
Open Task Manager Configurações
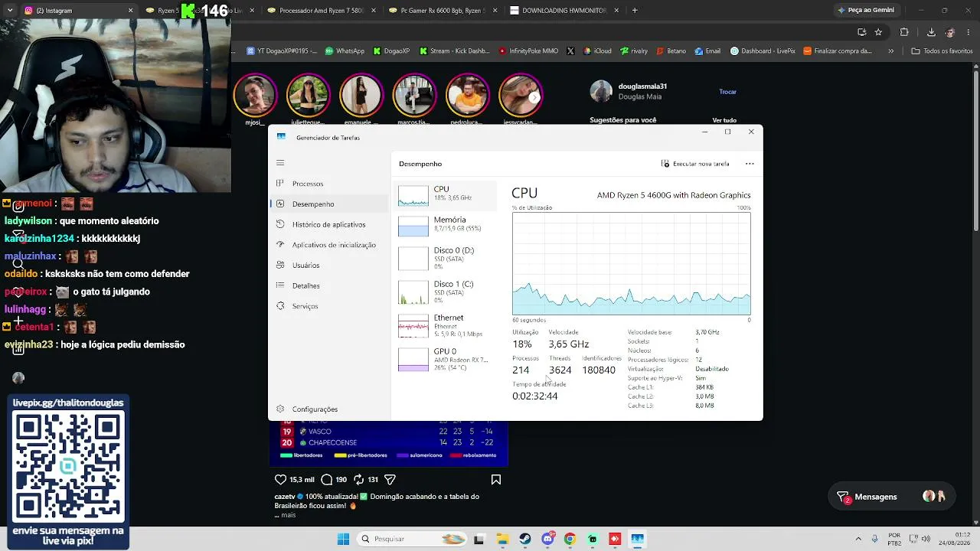[x=329, y=409]
